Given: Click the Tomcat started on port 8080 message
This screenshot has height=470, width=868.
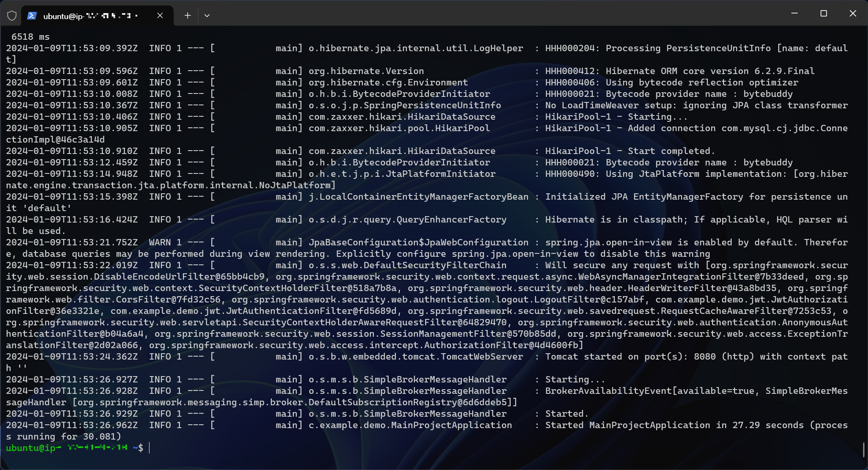Looking at the screenshot, I should coord(696,357).
